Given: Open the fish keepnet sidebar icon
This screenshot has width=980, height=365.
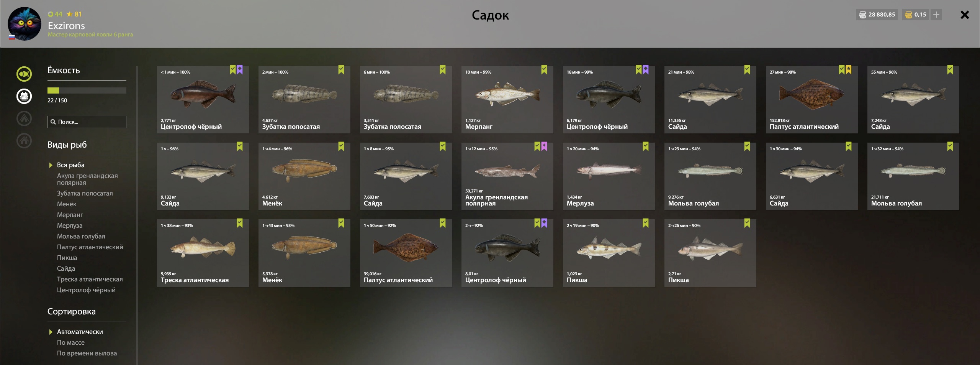Looking at the screenshot, I should 24,74.
